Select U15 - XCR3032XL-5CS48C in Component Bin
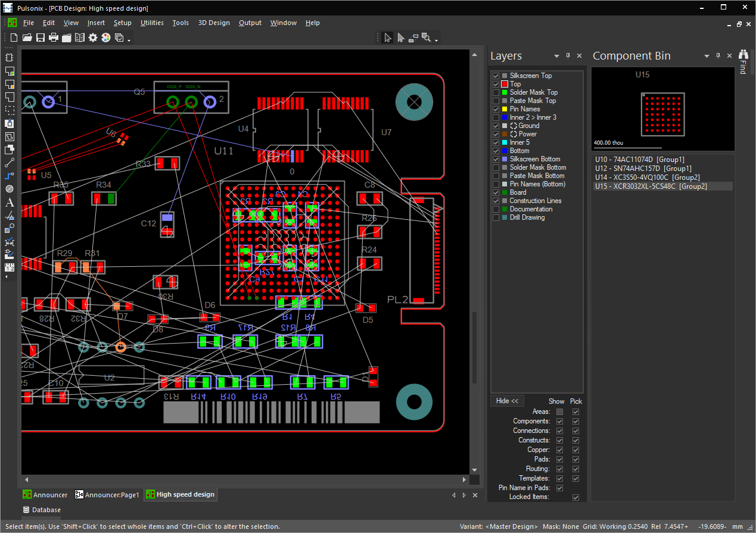Image resolution: width=756 pixels, height=533 pixels. [664, 186]
